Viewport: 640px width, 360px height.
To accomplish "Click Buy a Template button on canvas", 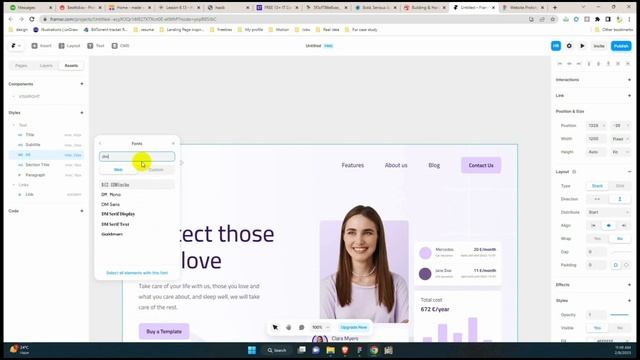I will [x=164, y=331].
